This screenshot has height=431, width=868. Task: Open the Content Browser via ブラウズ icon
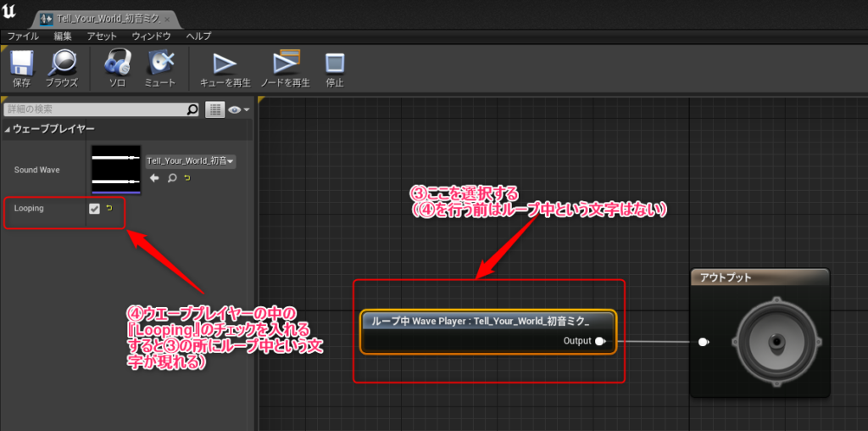tap(61, 66)
